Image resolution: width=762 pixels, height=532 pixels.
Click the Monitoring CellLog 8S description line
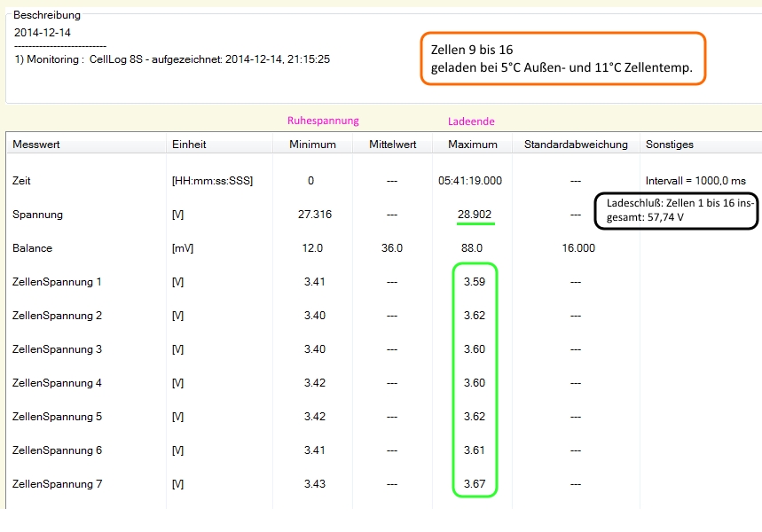(172, 59)
